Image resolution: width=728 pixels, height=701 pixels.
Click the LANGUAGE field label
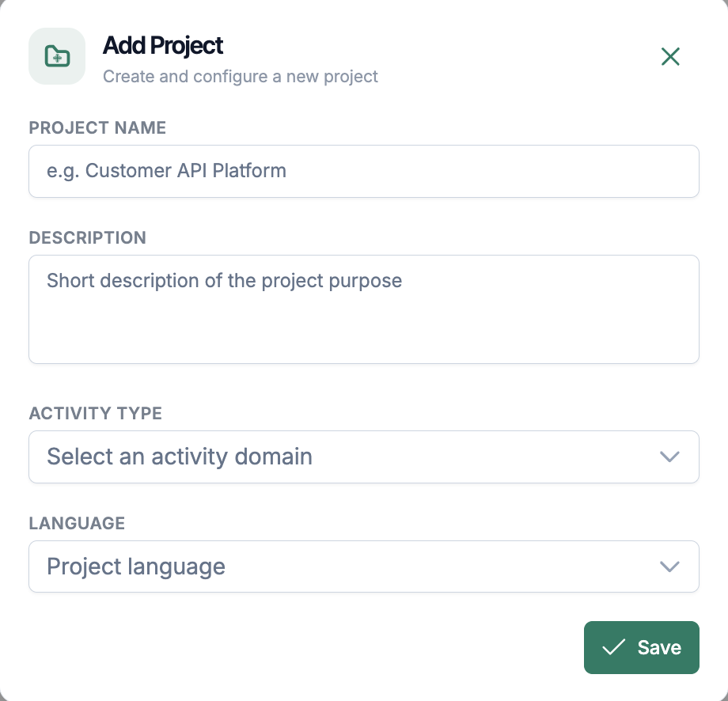click(77, 523)
